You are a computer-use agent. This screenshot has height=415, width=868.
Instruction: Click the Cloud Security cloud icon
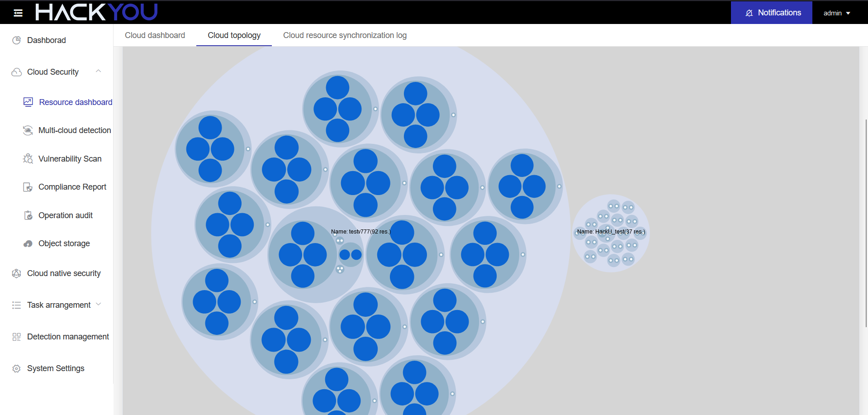(x=17, y=72)
